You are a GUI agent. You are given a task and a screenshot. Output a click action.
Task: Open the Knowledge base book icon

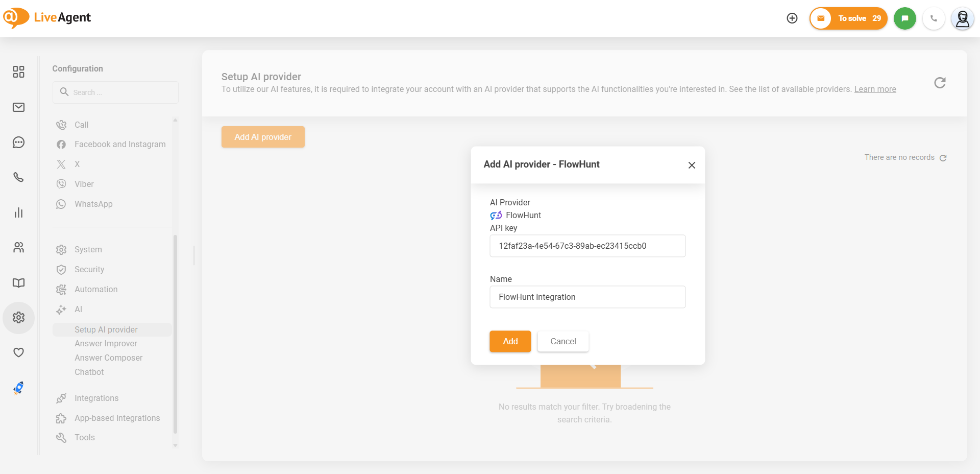coord(18,283)
